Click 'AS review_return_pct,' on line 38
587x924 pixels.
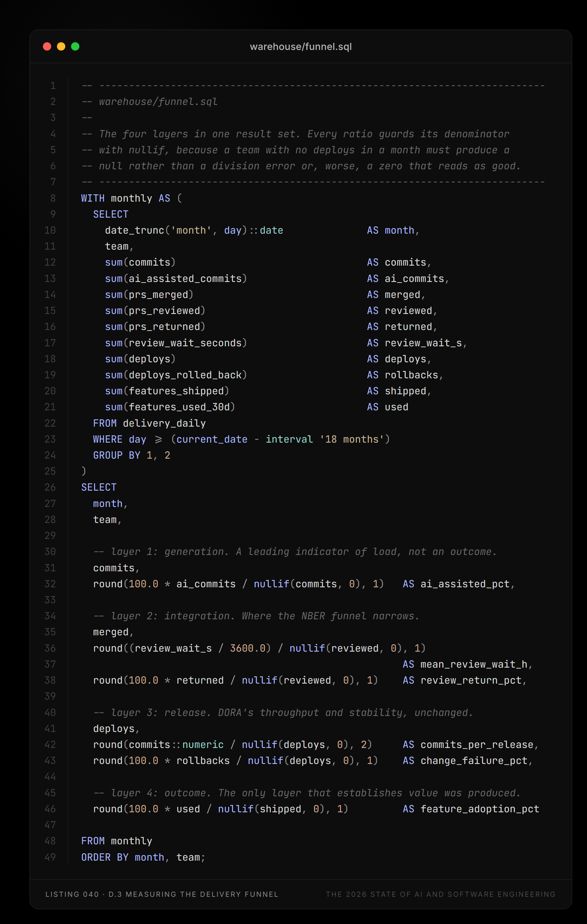coord(465,680)
